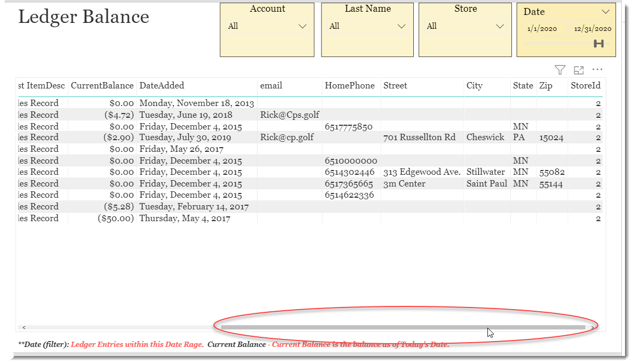
Task: Sort by ItemDesc column header
Action: (42, 86)
